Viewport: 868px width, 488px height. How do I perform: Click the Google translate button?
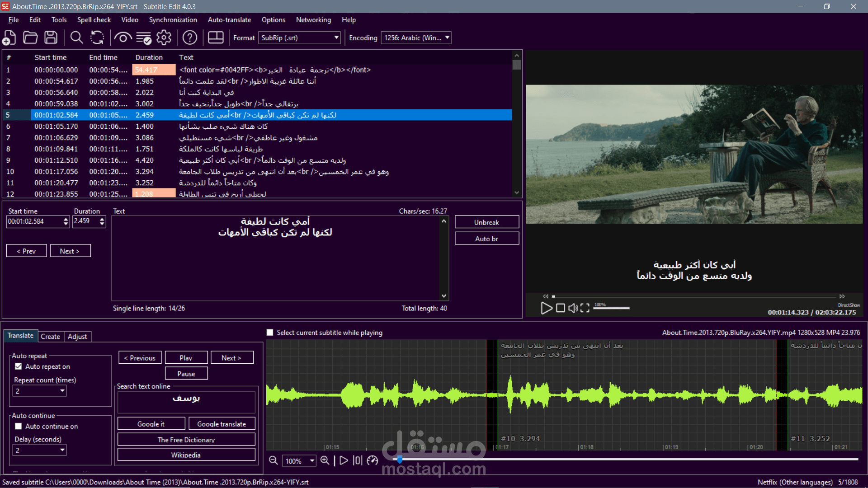(222, 424)
